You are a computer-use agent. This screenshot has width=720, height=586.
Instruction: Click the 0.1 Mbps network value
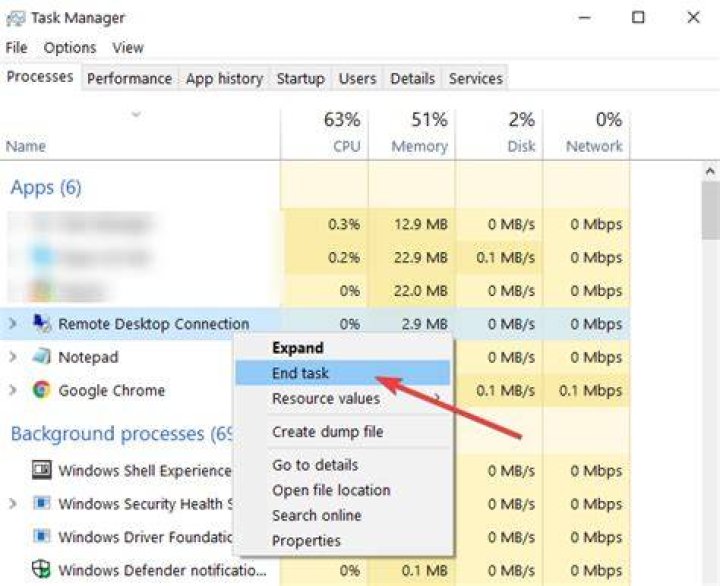point(591,390)
